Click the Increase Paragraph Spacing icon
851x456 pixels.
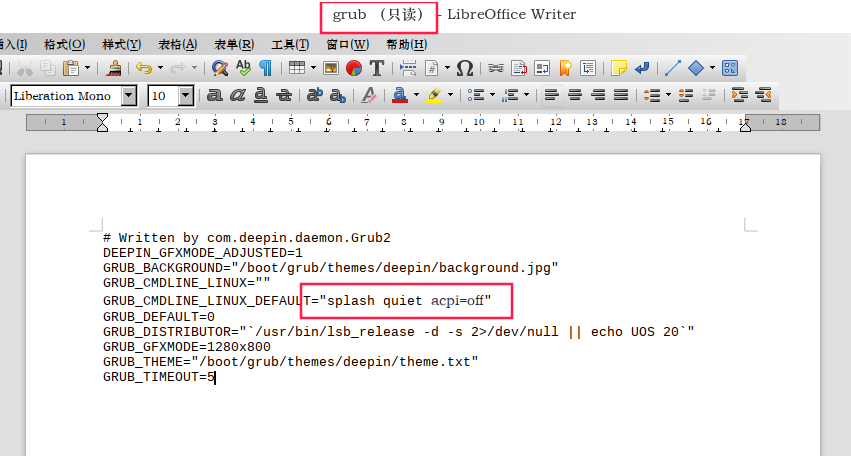click(x=686, y=96)
